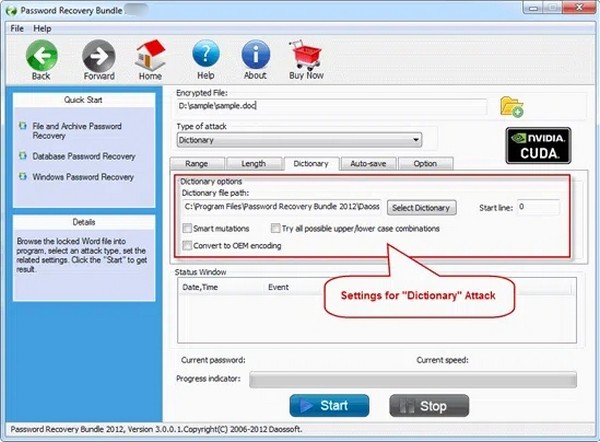This screenshot has height=442, width=600.
Task: Click the Current password label
Action: (213, 360)
